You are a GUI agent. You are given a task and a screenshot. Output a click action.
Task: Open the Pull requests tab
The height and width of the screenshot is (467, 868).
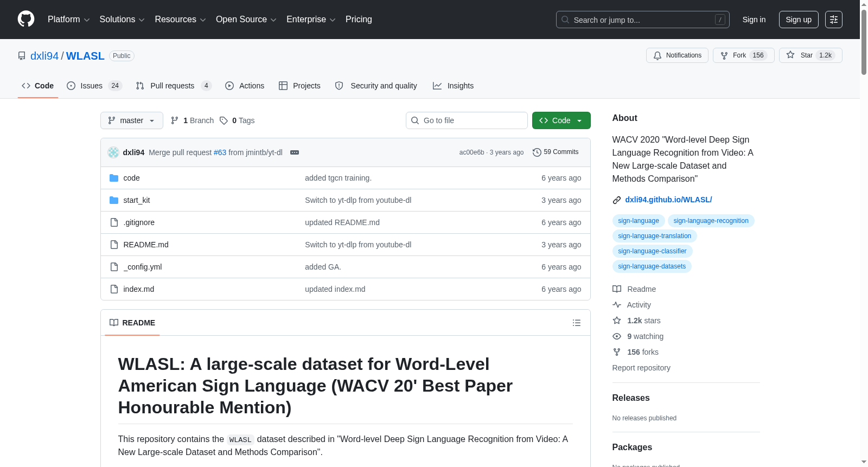pos(174,86)
